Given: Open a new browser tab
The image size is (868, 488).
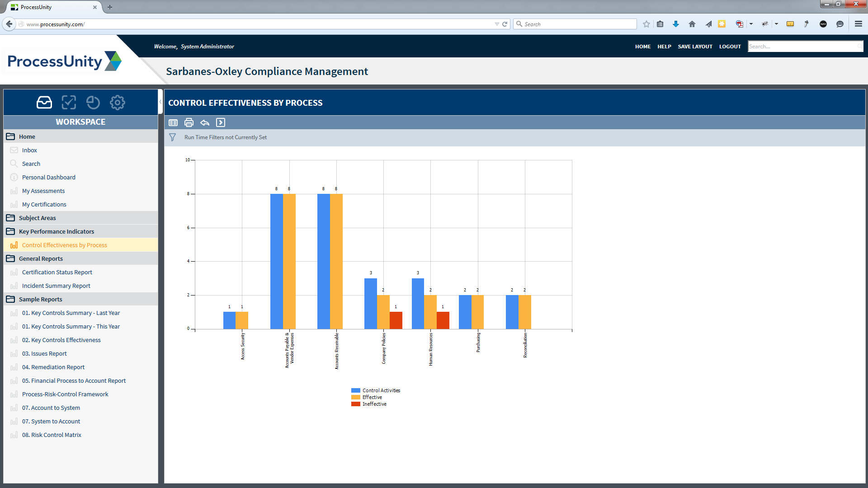Looking at the screenshot, I should click(x=110, y=7).
